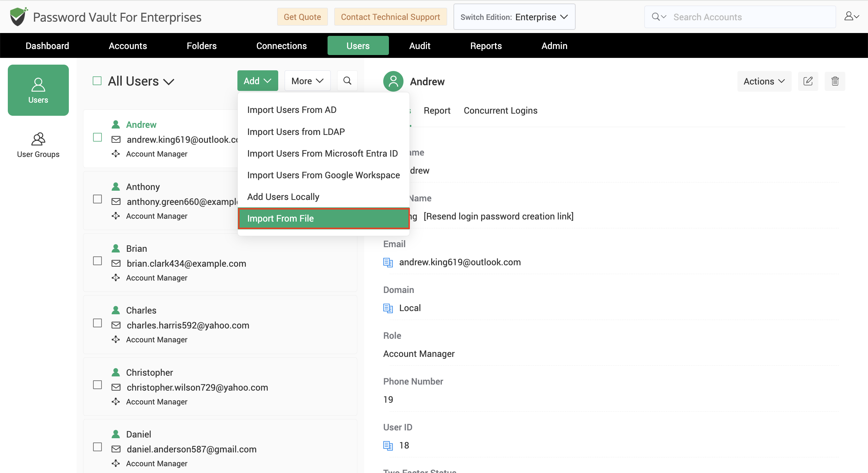Select the active Users tab in navigation
This screenshot has height=473, width=868.
[358, 45]
